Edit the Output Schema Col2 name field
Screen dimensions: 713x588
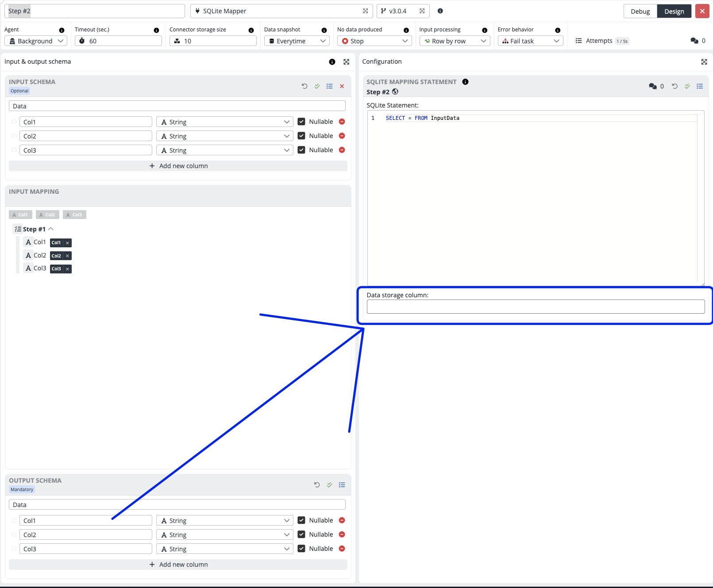(x=86, y=535)
